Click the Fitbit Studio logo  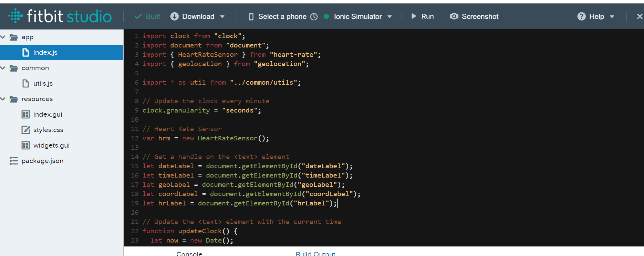(x=60, y=16)
